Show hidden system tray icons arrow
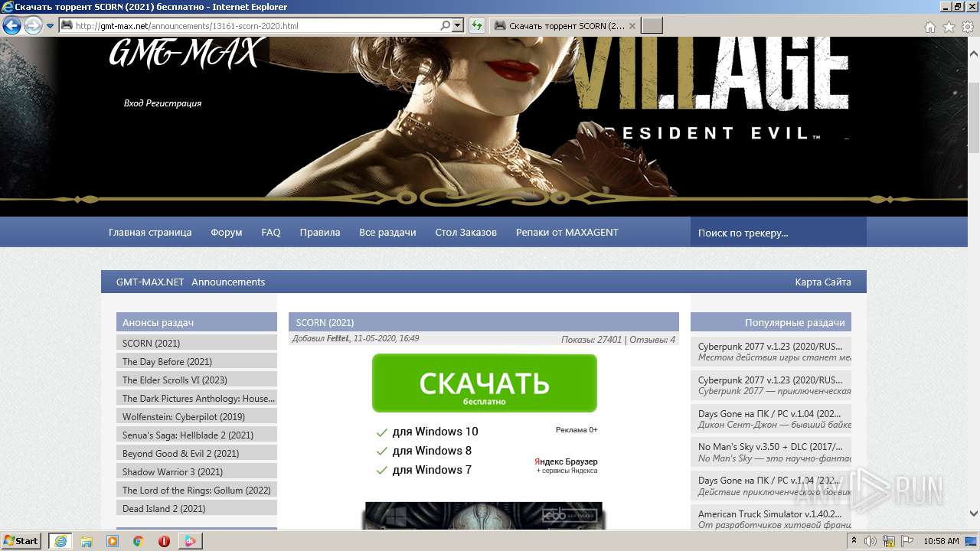The image size is (980, 551). click(x=854, y=541)
